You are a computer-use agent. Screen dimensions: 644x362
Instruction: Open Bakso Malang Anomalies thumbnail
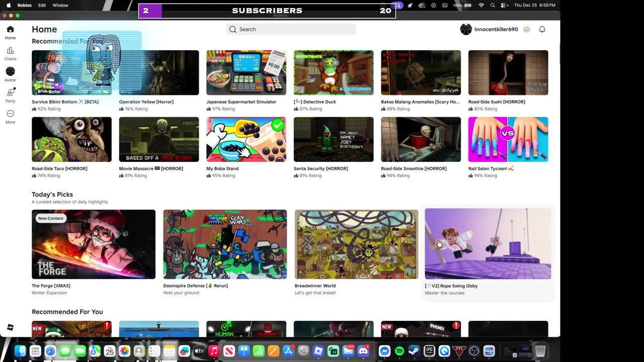(421, 72)
